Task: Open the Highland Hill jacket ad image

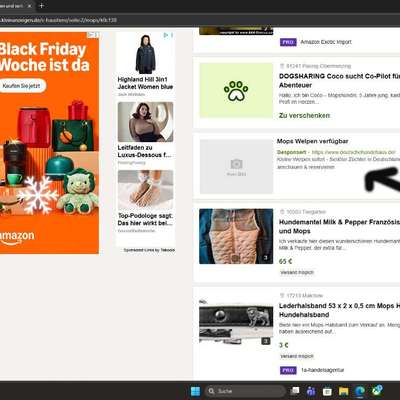Action: pos(145,54)
